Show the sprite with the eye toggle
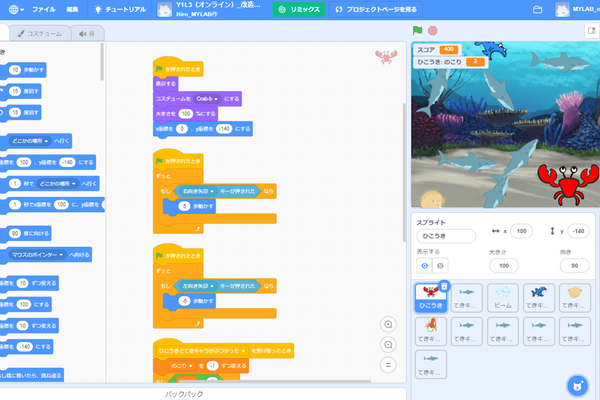The height and width of the screenshot is (400, 600). [x=424, y=266]
